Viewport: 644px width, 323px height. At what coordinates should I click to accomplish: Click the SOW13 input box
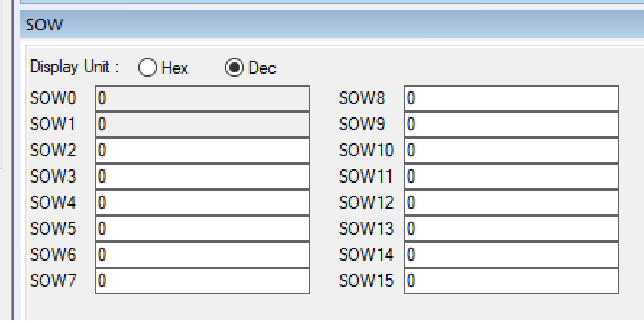click(x=511, y=229)
